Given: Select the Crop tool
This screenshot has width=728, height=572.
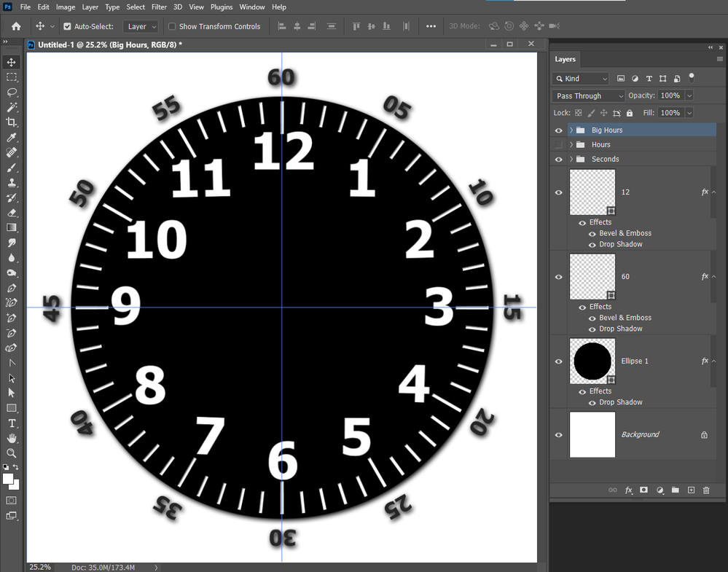Looking at the screenshot, I should click(10, 122).
